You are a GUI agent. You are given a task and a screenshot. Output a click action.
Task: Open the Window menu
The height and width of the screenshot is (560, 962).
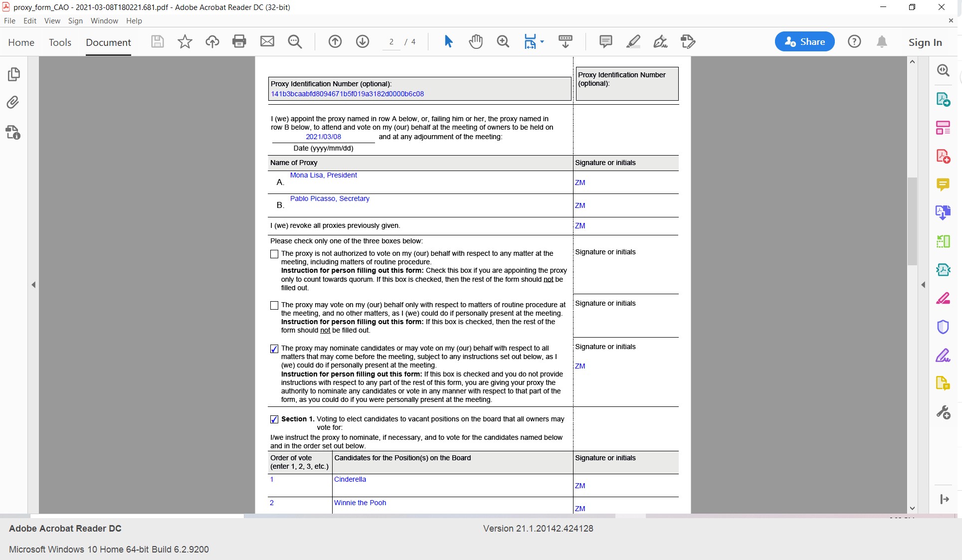tap(104, 21)
